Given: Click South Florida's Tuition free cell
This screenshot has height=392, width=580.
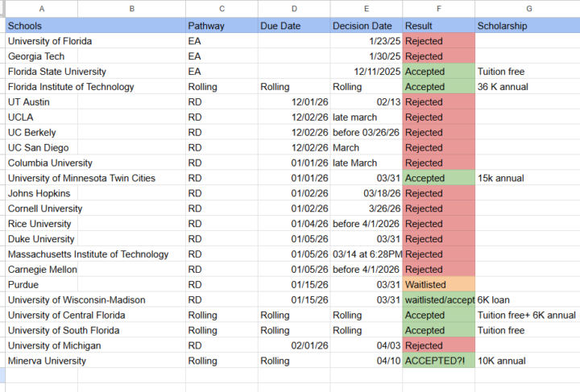Looking at the screenshot, I should pos(528,330).
